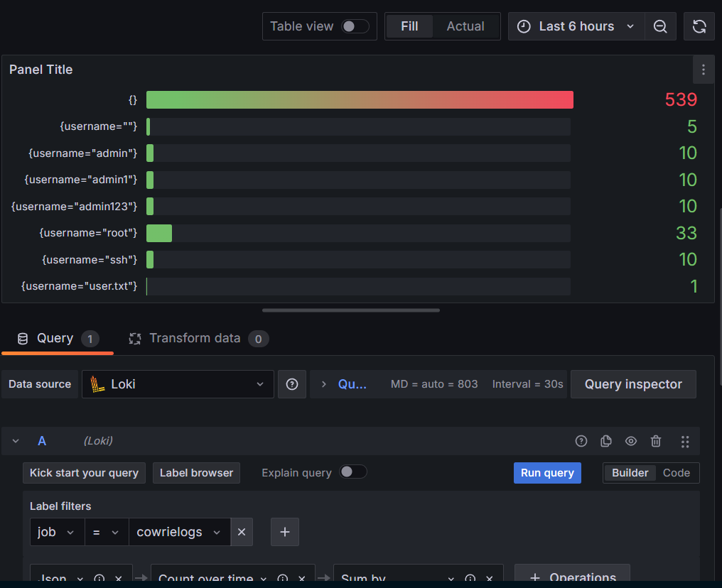Open the query help icon
722x588 pixels.
click(x=581, y=441)
